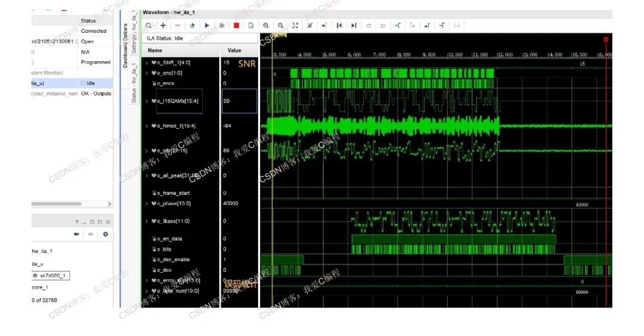Open the Dashboard Options side tab
The height and width of the screenshot is (336, 644).
pyautogui.click(x=126, y=45)
